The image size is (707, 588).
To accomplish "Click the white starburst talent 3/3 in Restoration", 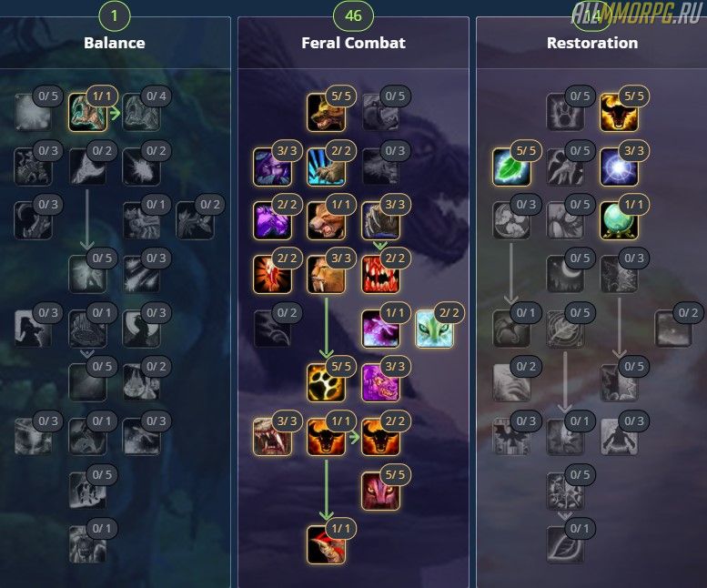I will (x=619, y=167).
